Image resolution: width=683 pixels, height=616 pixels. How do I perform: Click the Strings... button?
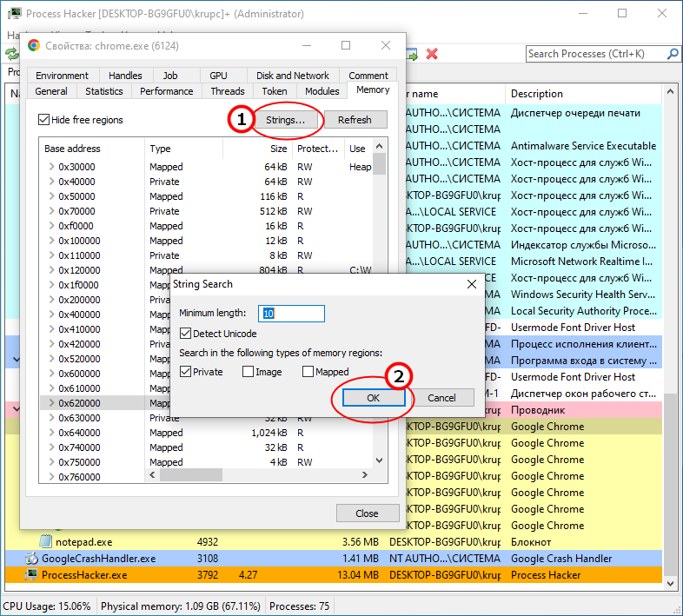tap(285, 120)
